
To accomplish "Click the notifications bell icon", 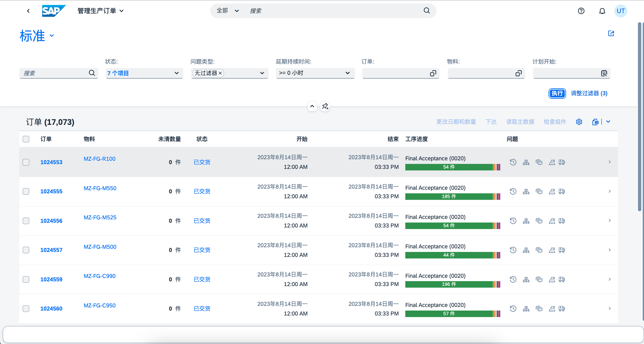I will tap(602, 11).
